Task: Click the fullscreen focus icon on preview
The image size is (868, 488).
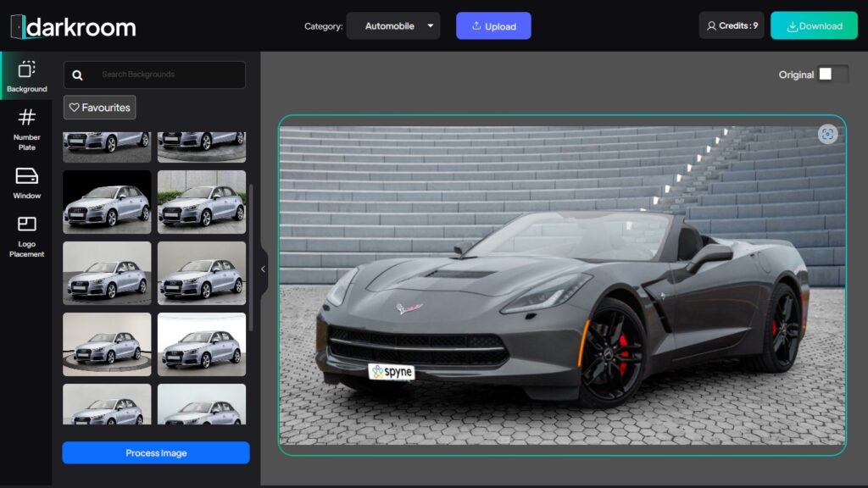Action: pyautogui.click(x=827, y=134)
